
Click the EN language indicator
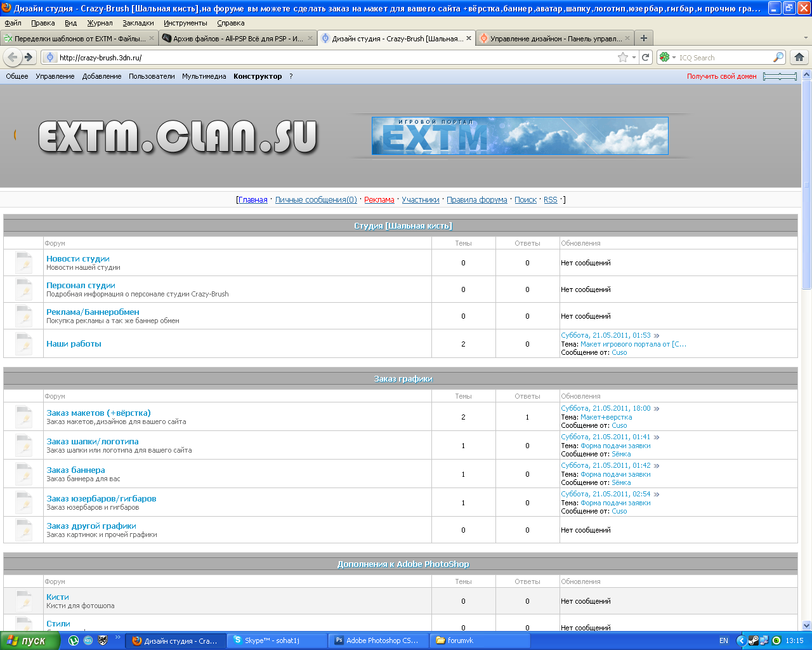(x=724, y=640)
